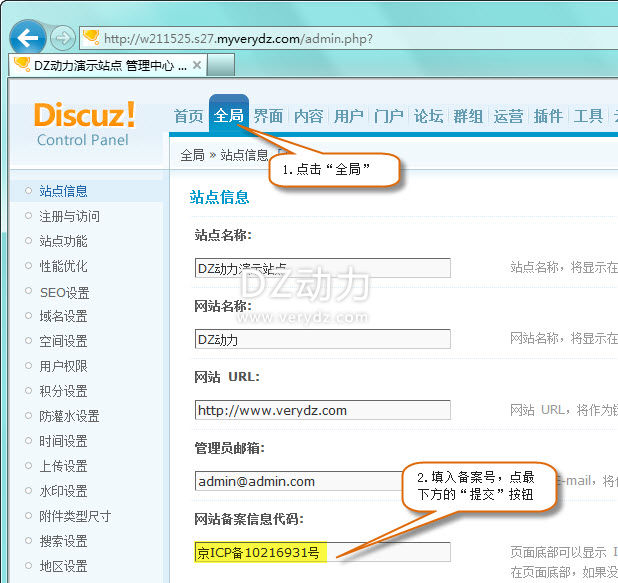The image size is (618, 583).
Task: Open the 全局 top navigation tab
Action: click(x=229, y=116)
